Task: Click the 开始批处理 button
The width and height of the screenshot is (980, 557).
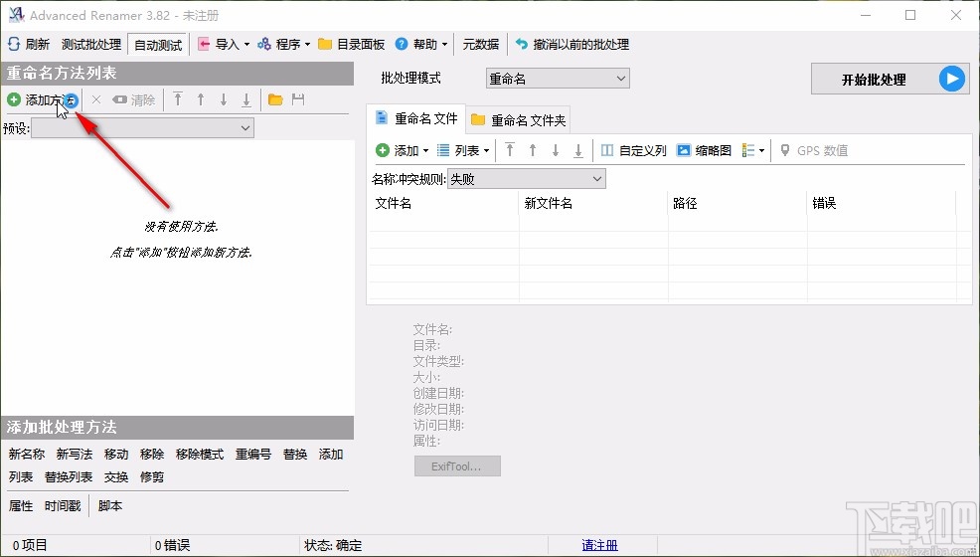Action: coord(890,80)
